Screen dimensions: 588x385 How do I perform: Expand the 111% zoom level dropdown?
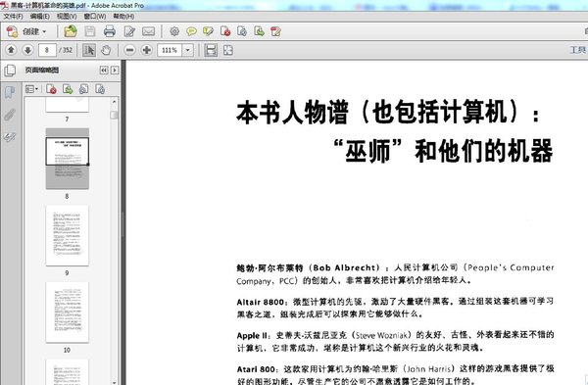coord(188,50)
